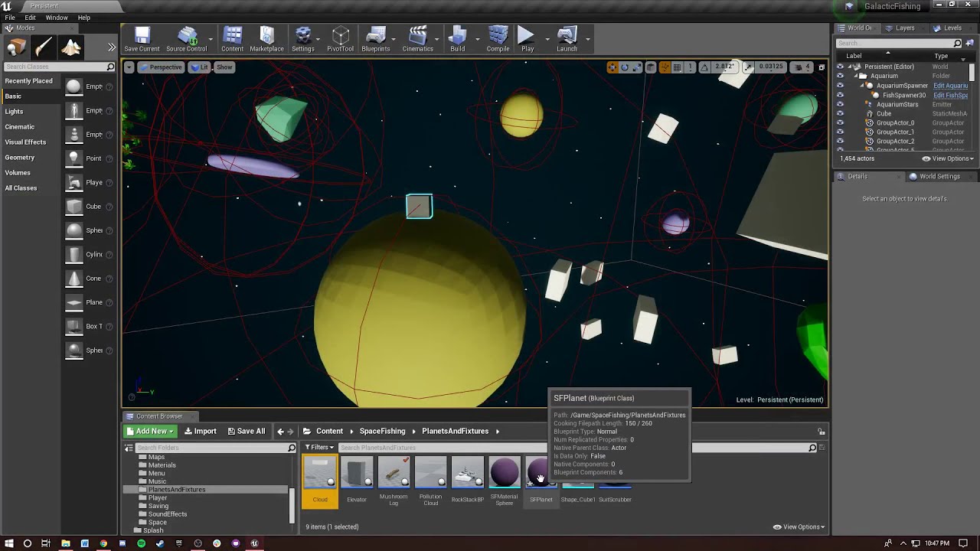Open the Help menu

[84, 18]
